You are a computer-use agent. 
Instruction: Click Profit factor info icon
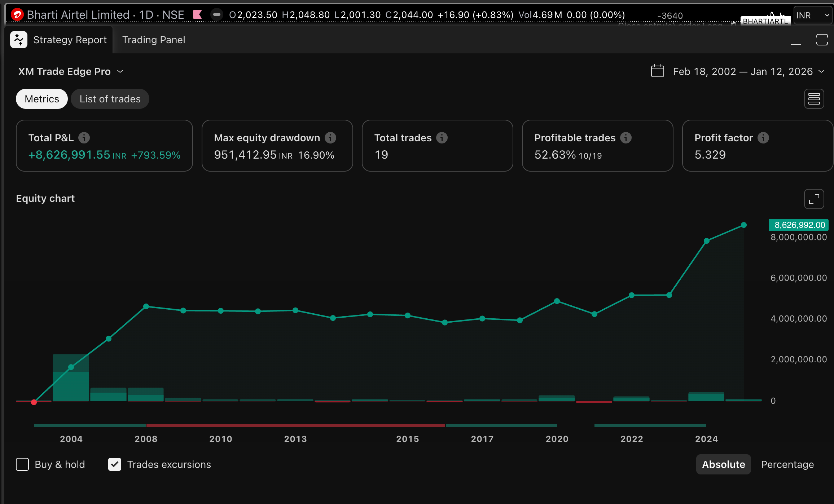tap(763, 138)
